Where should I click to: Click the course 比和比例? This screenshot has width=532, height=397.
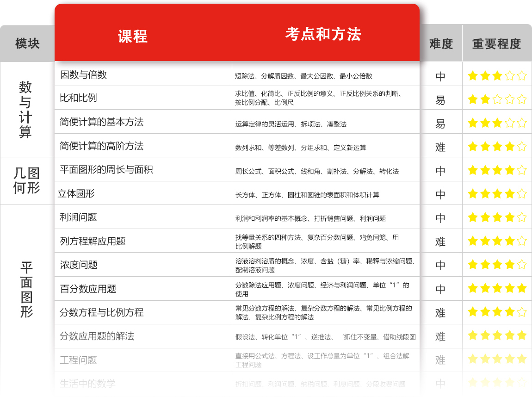tap(78, 98)
